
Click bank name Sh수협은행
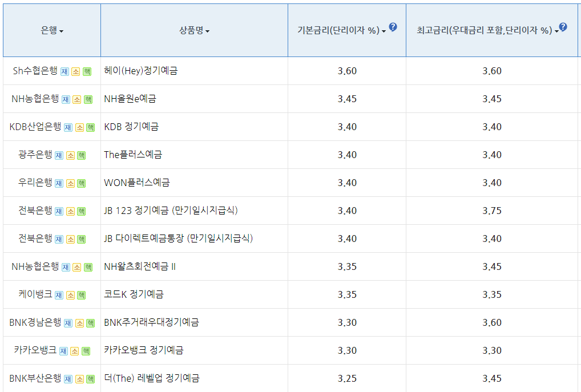point(35,70)
